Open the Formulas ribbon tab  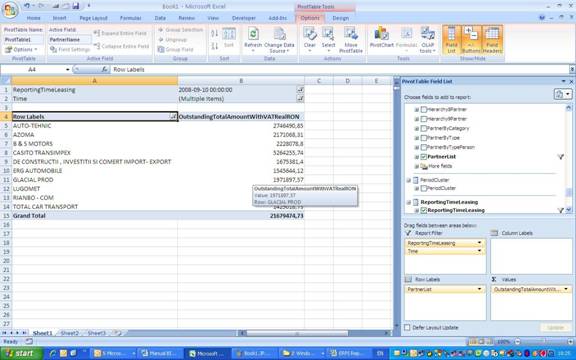[131, 18]
